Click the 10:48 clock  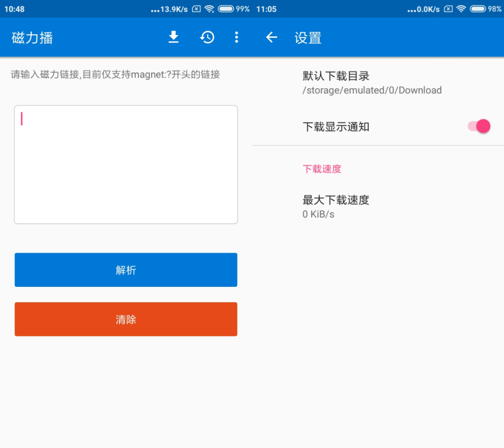coord(14,9)
